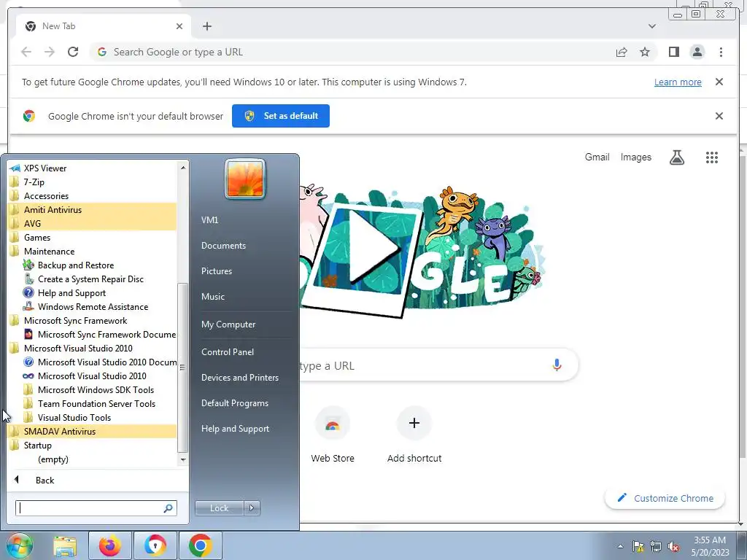
Task: Expand the Visual Studio Tools folder
Action: (x=93, y=417)
